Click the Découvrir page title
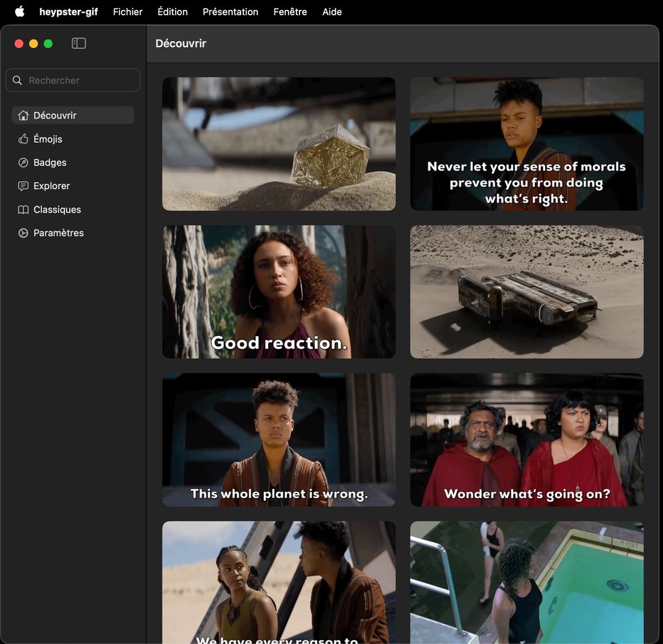 180,44
